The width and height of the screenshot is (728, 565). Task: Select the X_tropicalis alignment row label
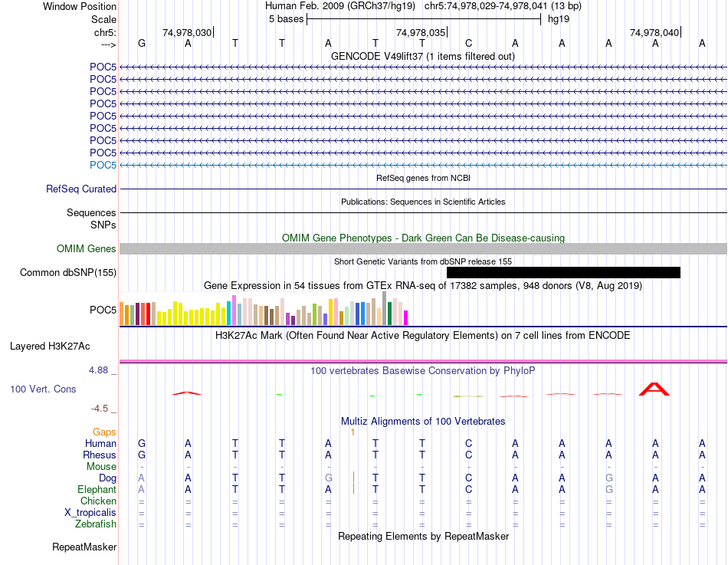click(90, 513)
